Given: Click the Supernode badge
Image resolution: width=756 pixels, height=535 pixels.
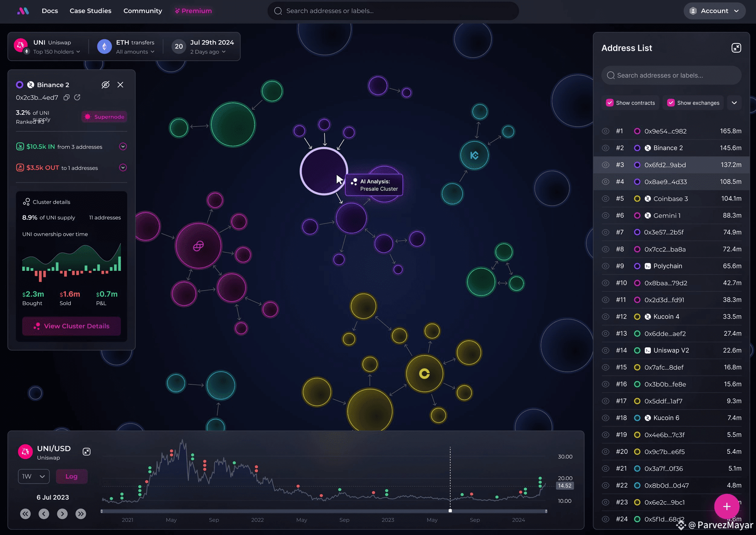Looking at the screenshot, I should pyautogui.click(x=104, y=117).
